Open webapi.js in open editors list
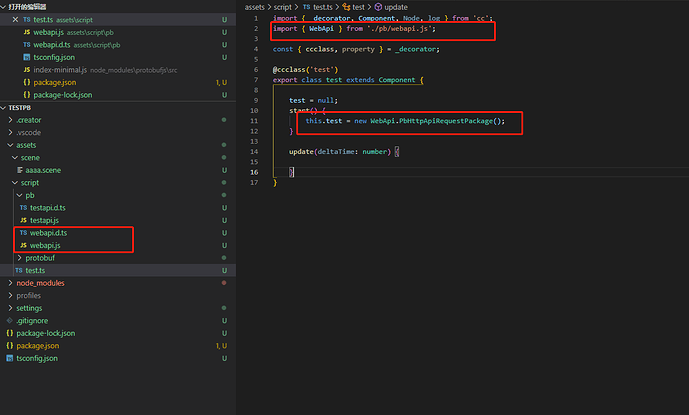 tap(48, 32)
